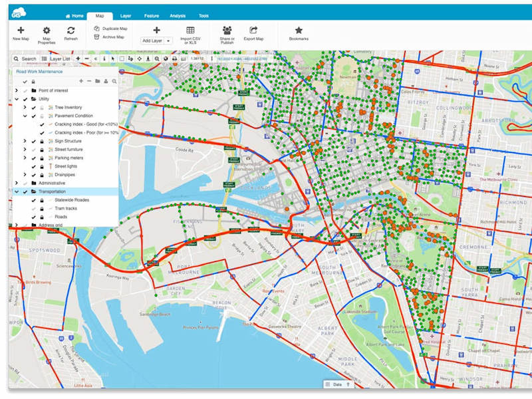This screenshot has width=532, height=399.
Task: Collapse the Pavement Condition layer
Action: tap(25, 116)
